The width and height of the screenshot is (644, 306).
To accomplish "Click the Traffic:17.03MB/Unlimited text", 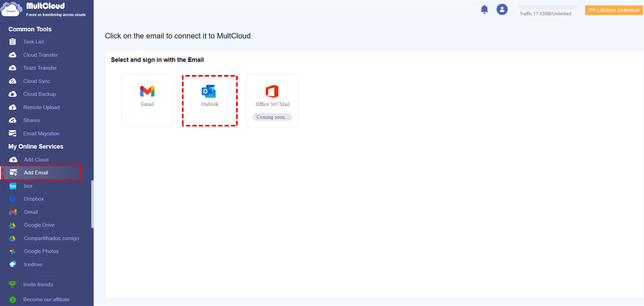I will (545, 13).
